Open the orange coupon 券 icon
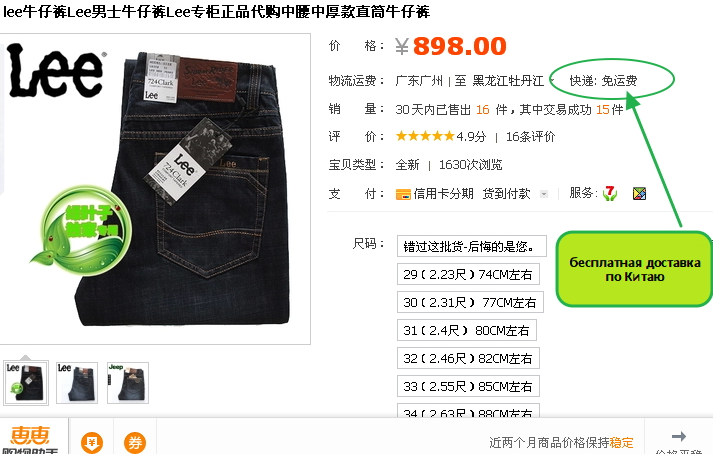713x454 pixels. [135, 442]
